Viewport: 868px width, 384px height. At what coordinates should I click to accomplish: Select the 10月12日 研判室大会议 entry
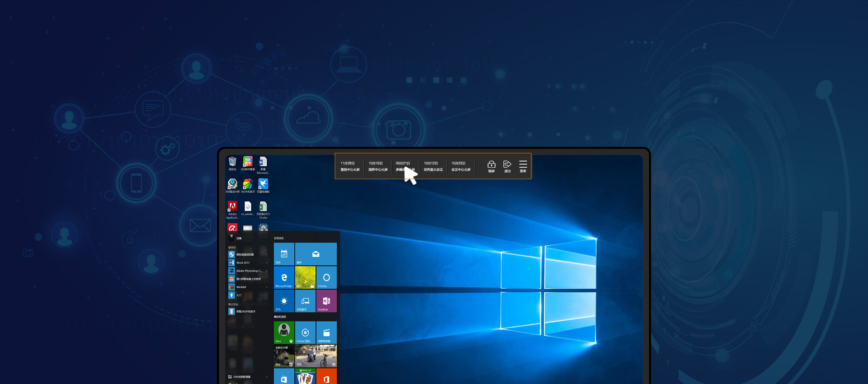pyautogui.click(x=433, y=166)
